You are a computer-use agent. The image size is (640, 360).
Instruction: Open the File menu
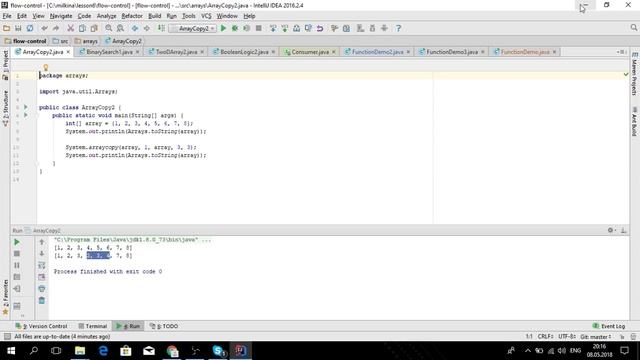pyautogui.click(x=7, y=16)
